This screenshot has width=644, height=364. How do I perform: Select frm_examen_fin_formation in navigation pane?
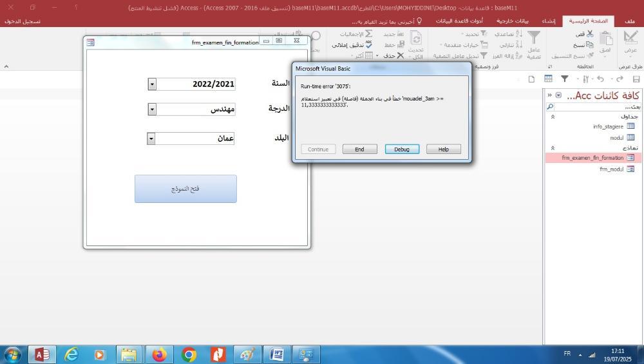593,158
